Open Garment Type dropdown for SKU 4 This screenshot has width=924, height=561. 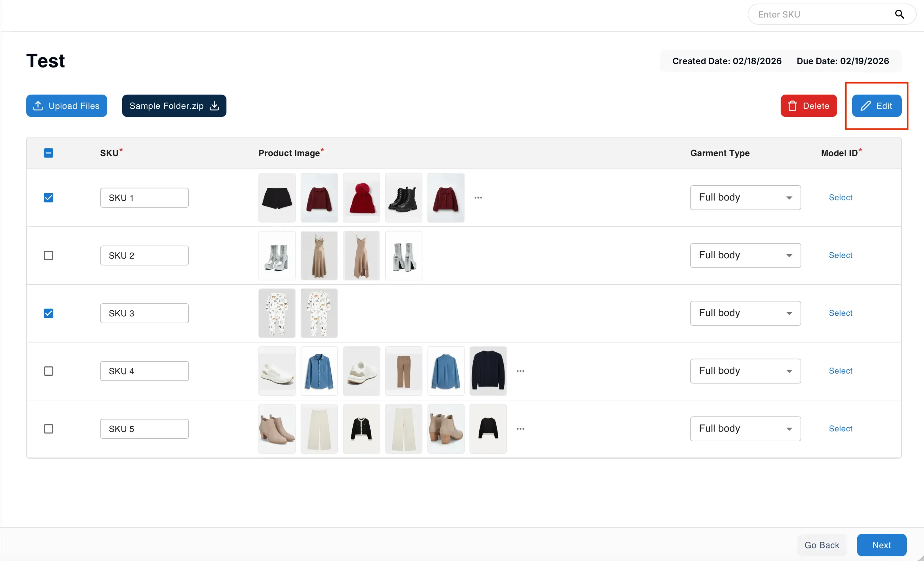[x=745, y=371]
